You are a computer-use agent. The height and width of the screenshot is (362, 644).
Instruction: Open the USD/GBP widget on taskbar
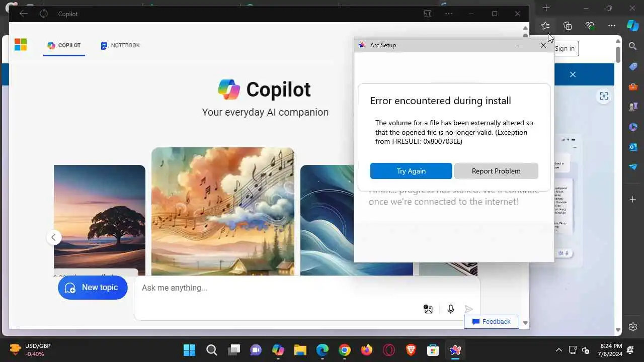[30, 350]
